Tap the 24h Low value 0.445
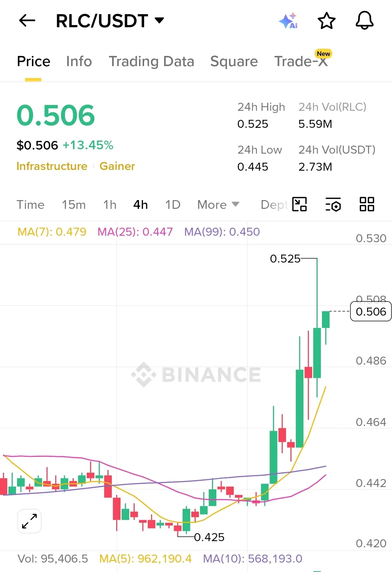 [x=253, y=167]
